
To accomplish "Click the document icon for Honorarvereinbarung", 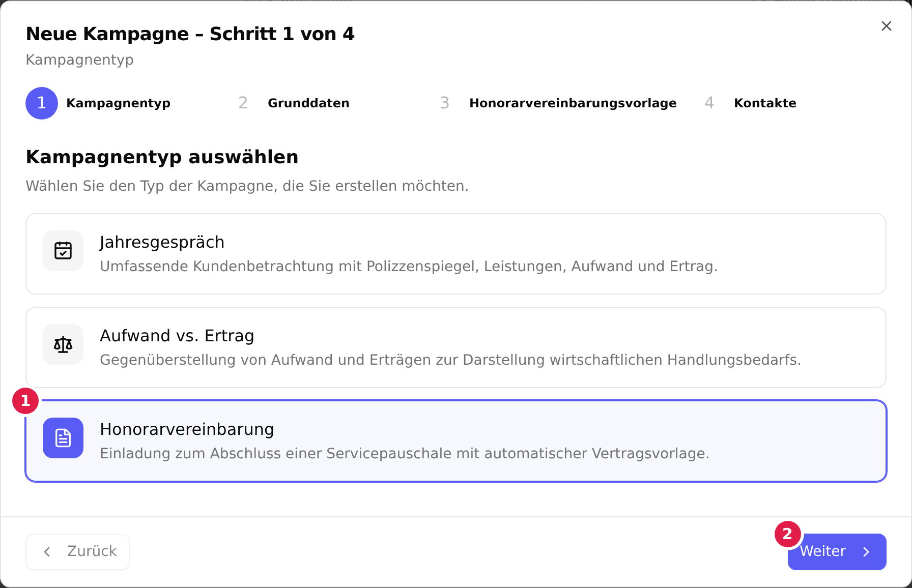I will click(63, 438).
